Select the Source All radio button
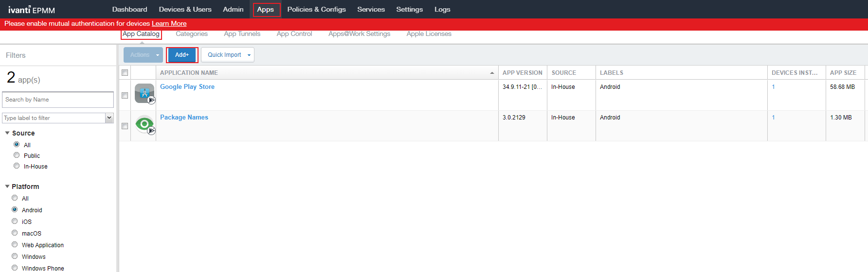The width and height of the screenshot is (868, 272). point(17,144)
